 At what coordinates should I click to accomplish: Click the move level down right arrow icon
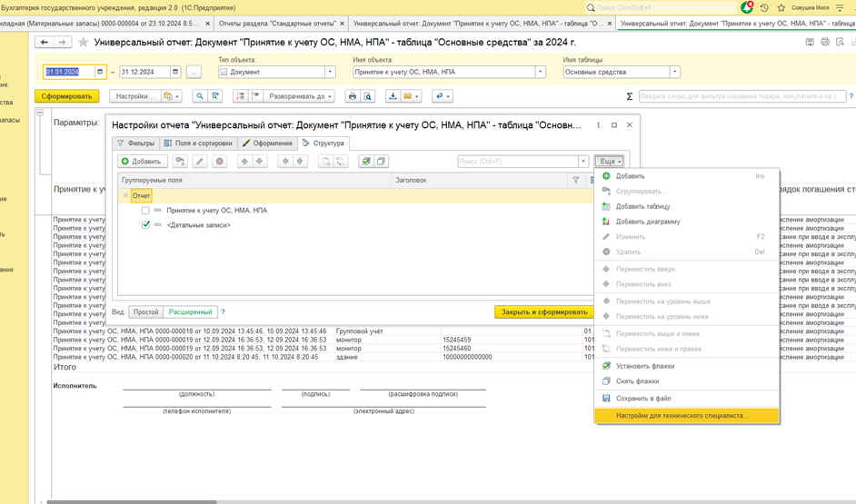[299, 161]
